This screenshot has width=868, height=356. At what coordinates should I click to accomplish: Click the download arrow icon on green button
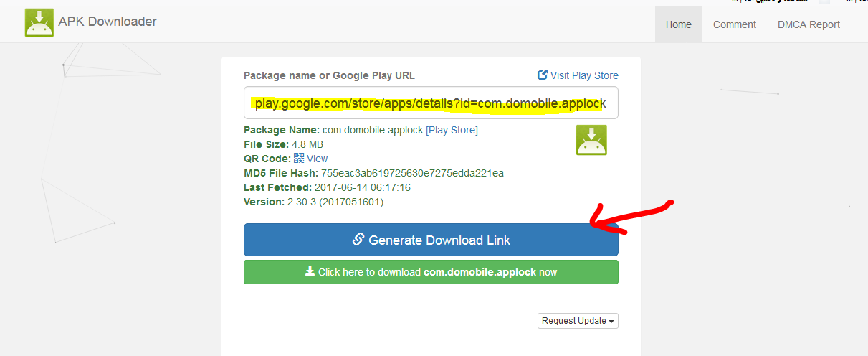[310, 271]
